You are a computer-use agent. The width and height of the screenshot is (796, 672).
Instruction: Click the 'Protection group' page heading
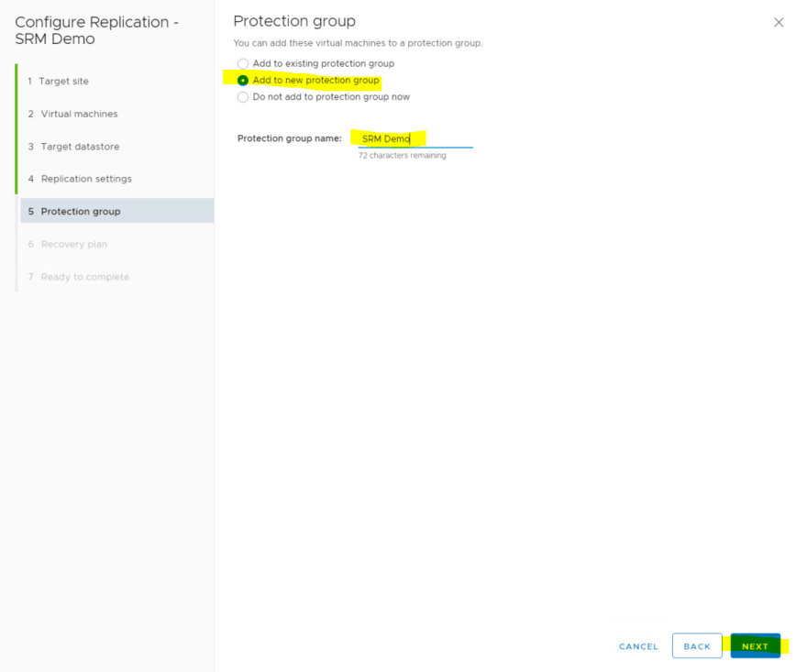293,21
